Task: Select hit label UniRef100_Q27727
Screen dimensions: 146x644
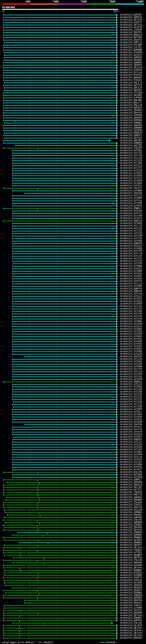Action: coord(131,490)
